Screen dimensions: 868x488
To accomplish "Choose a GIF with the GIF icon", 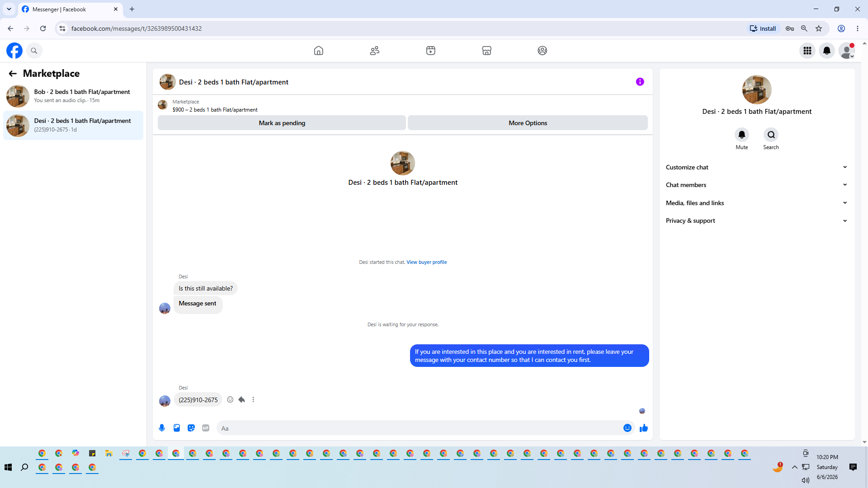I will pos(206,428).
